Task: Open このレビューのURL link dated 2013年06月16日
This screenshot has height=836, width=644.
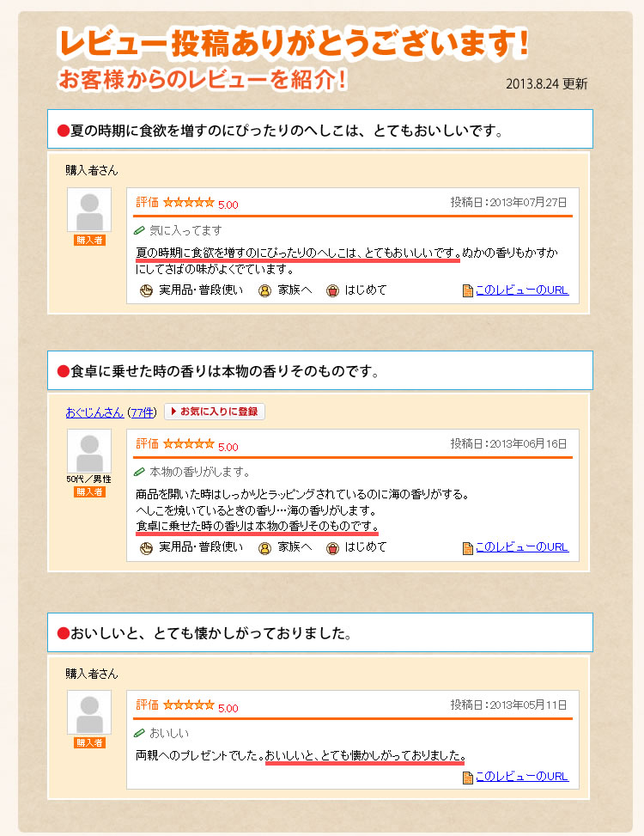Action: [x=522, y=547]
